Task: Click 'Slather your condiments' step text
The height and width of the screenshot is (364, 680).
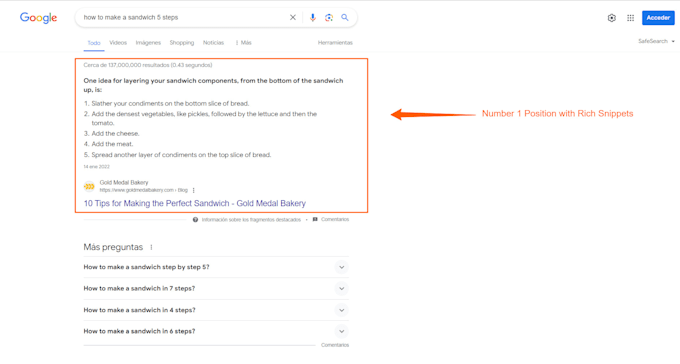Action: [170, 104]
